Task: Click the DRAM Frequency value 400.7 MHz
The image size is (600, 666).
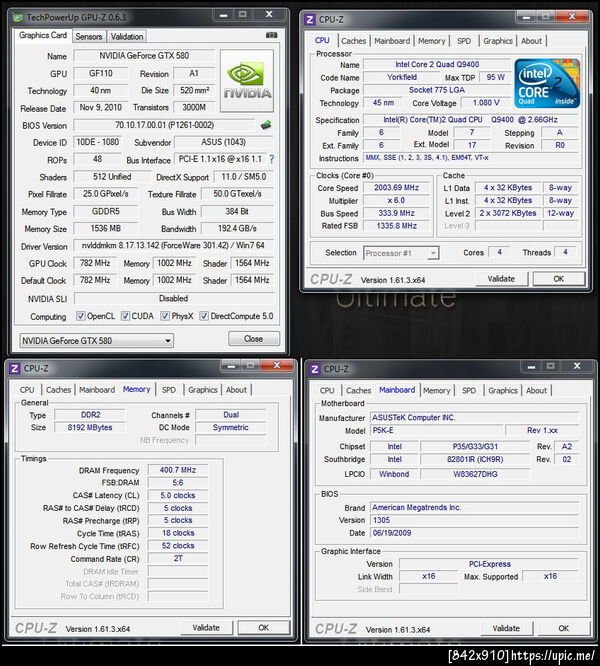Action: point(178,470)
